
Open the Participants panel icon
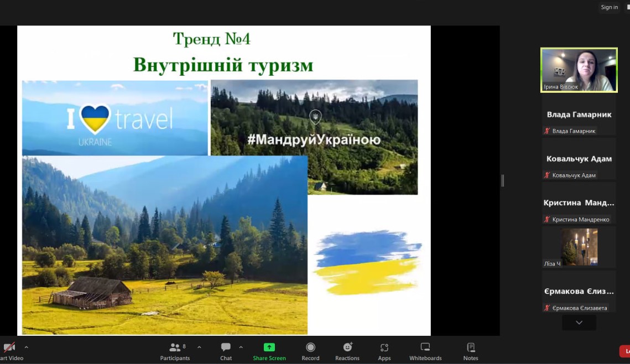pyautogui.click(x=175, y=347)
